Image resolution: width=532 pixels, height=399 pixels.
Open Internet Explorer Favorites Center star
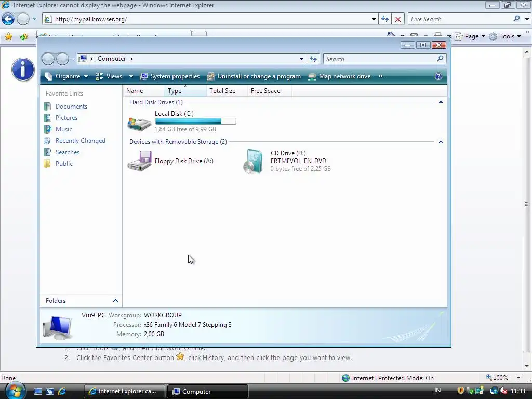8,36
